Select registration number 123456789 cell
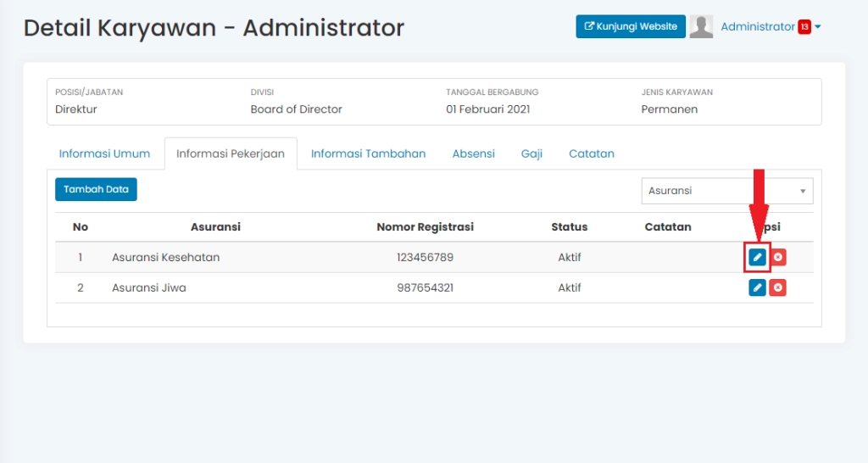This screenshot has height=463, width=868. coord(425,257)
